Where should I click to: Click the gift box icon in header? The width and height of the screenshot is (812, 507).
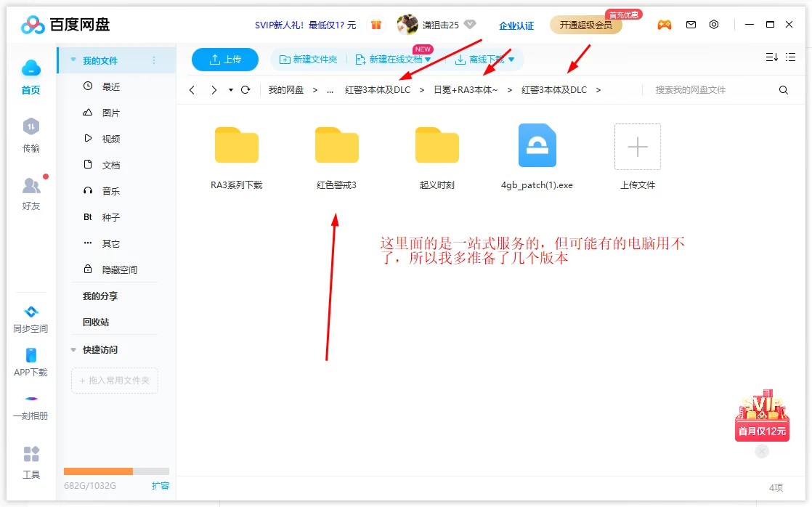tap(376, 25)
